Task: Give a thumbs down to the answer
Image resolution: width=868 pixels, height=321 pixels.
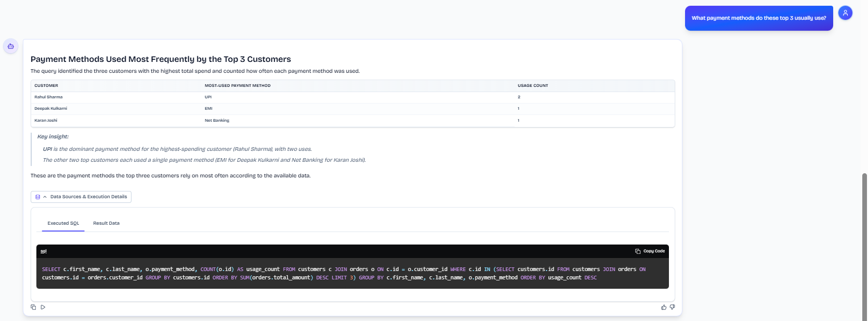Action: pyautogui.click(x=672, y=307)
